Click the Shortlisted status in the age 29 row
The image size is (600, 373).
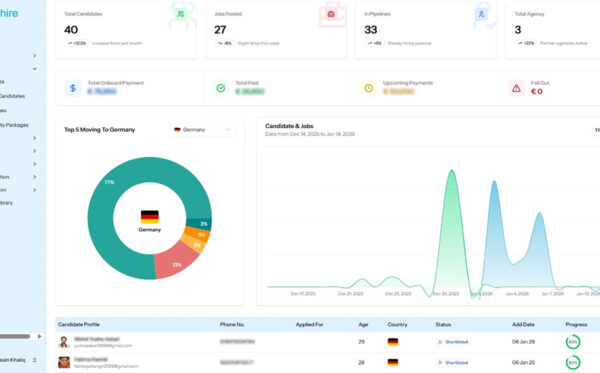[453, 342]
